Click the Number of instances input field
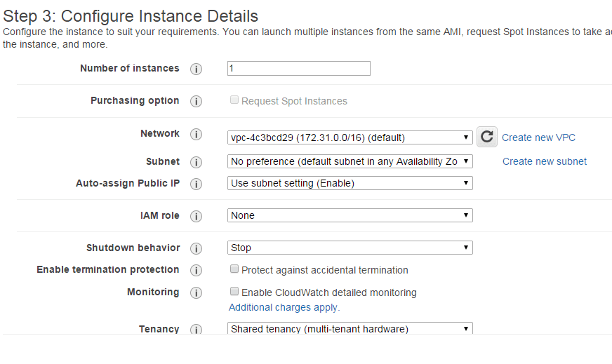 pyautogui.click(x=299, y=69)
